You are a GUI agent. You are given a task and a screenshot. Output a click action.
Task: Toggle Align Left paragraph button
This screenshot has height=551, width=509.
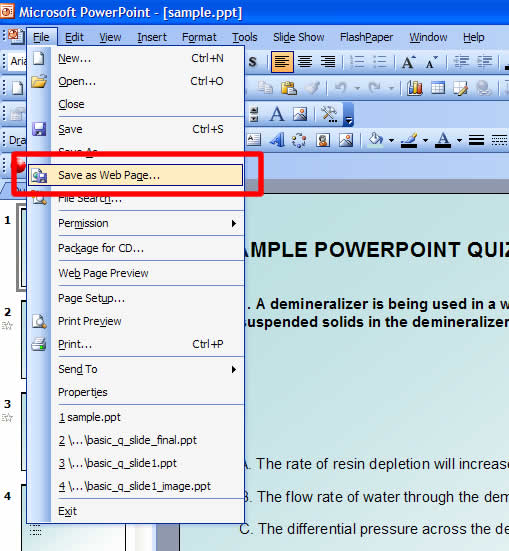tap(282, 62)
